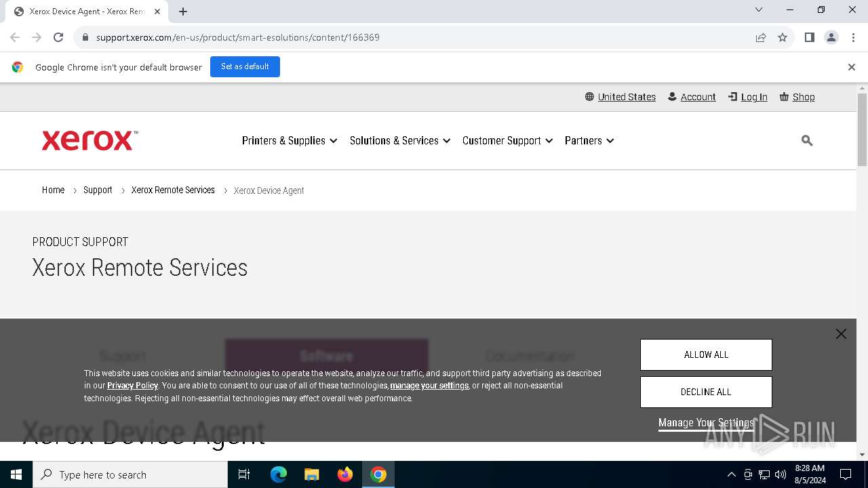Select Chrome icon on taskbar
This screenshot has height=488, width=868.
378,474
